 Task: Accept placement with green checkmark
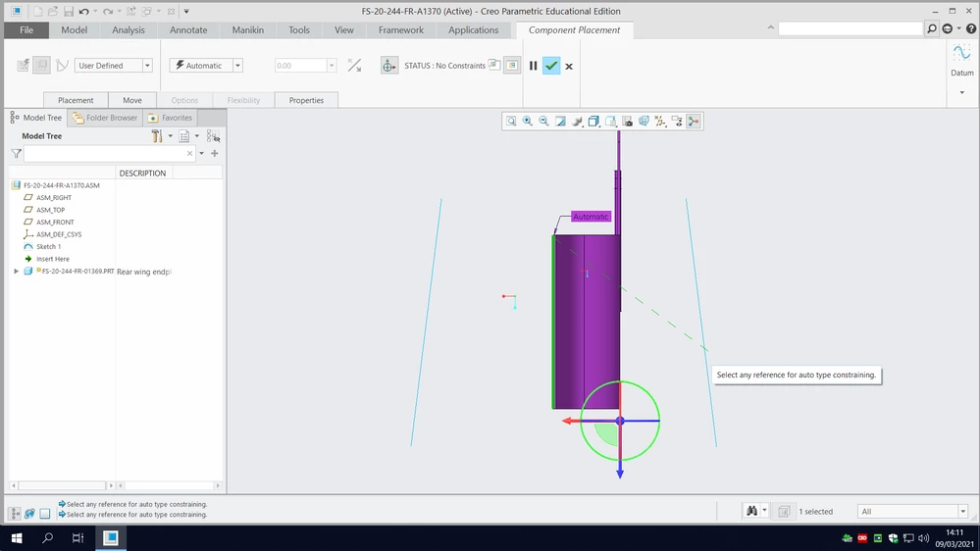pyautogui.click(x=551, y=66)
